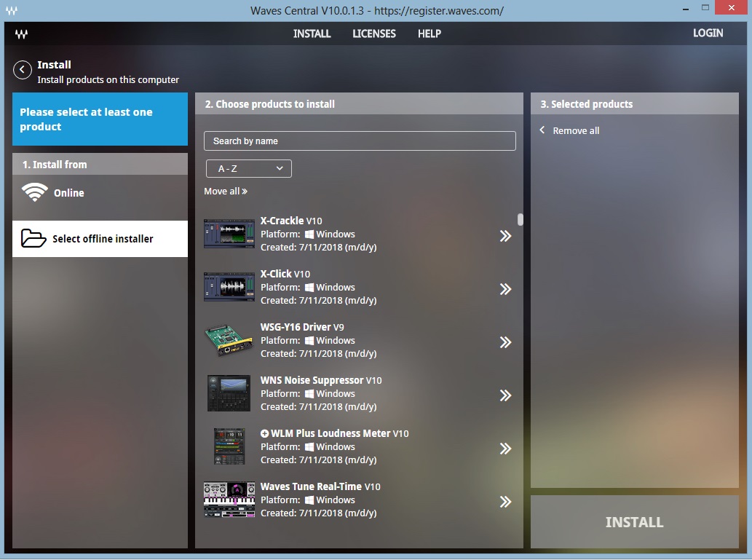
Task: Move WSG-Y16 Driver V9 to selected products
Action: coord(505,342)
